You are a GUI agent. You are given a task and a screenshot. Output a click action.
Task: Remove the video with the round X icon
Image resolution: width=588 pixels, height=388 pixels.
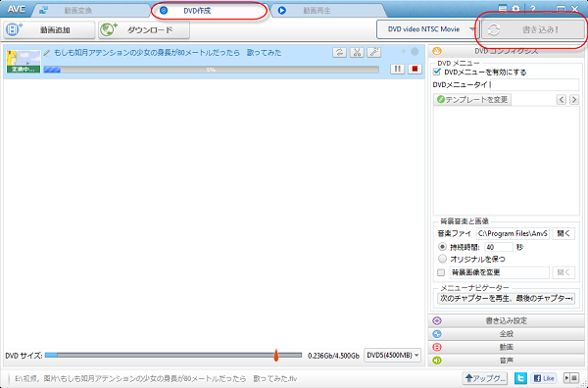point(415,52)
